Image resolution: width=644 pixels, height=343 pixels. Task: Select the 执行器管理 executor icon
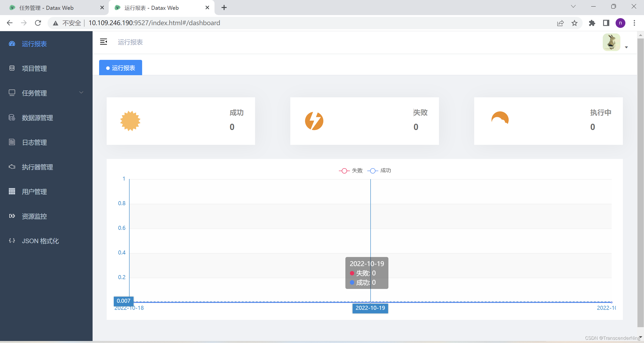click(x=12, y=167)
